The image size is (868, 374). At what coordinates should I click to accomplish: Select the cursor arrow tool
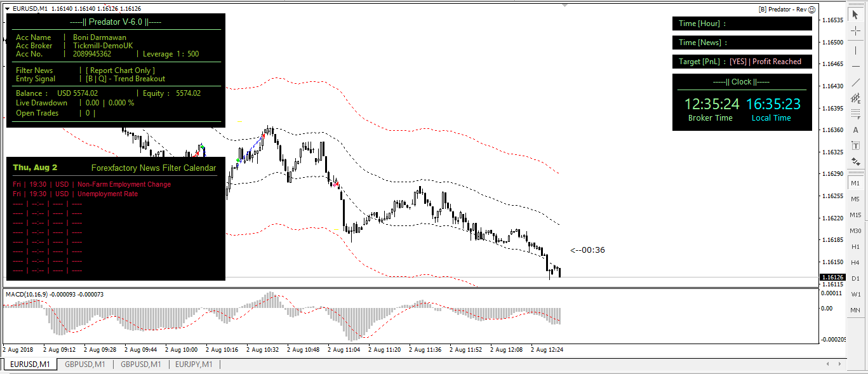[855, 14]
